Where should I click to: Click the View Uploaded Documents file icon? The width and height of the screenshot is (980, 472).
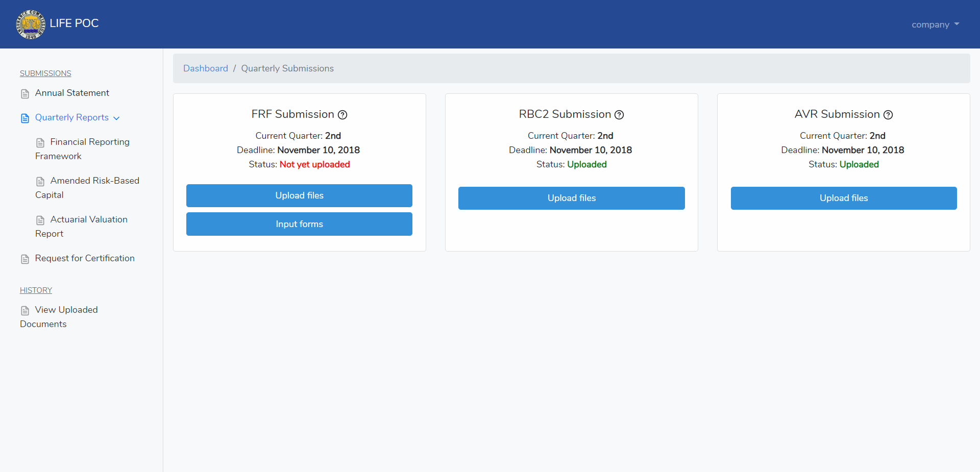click(25, 311)
